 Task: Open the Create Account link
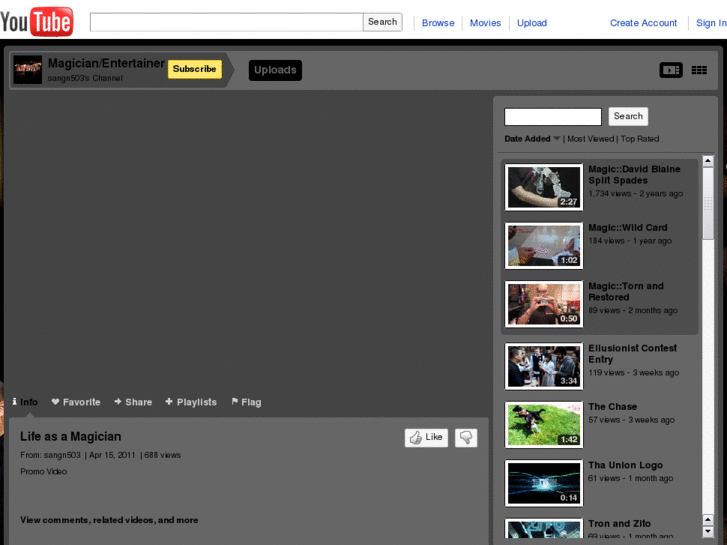click(x=643, y=23)
